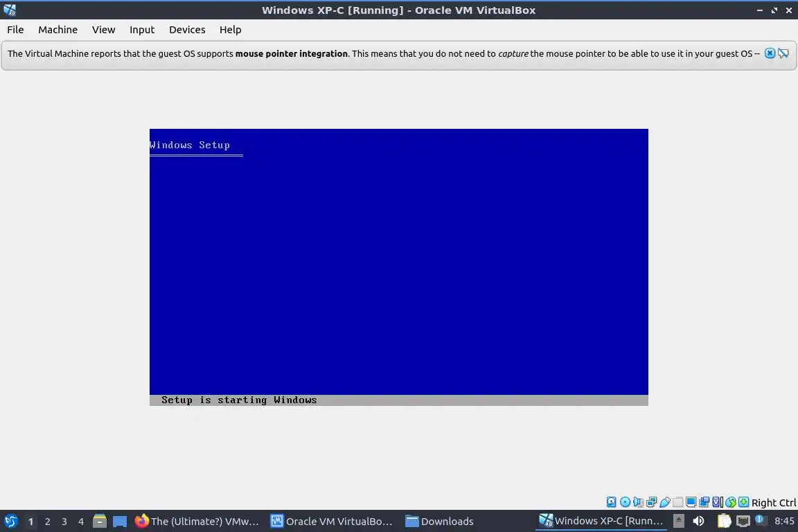
Task: Click the VirtualBox window title icon
Action: (x=10, y=10)
